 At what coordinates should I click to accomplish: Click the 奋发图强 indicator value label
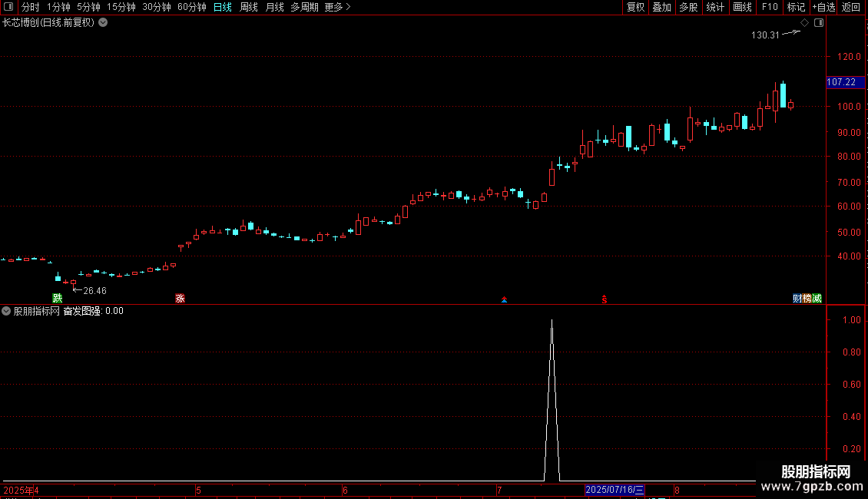(93, 311)
